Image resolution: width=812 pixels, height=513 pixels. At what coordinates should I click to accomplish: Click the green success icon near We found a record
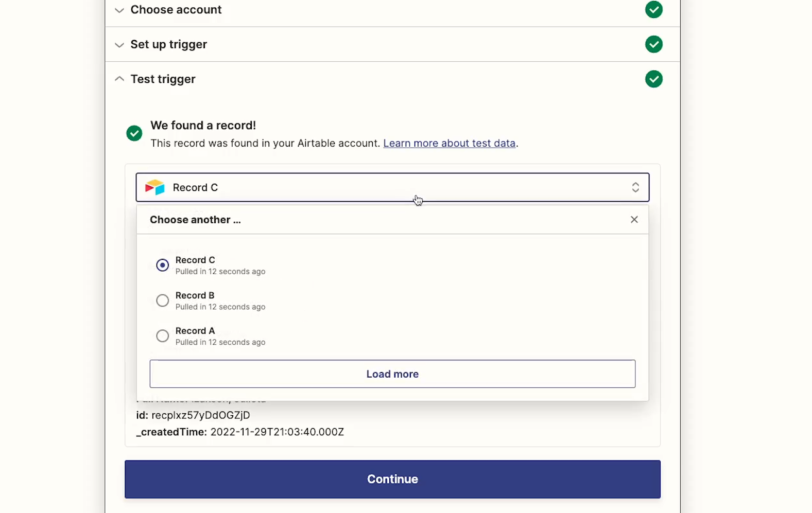pos(134,133)
